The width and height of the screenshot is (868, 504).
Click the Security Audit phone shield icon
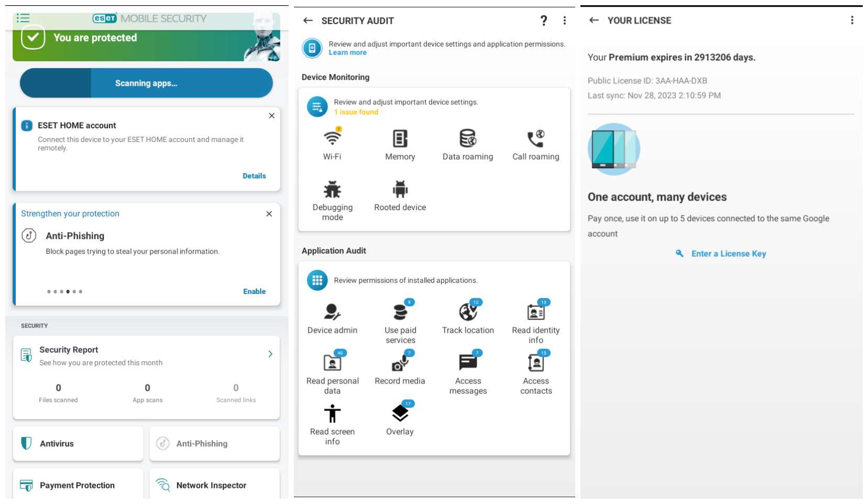[x=312, y=48]
